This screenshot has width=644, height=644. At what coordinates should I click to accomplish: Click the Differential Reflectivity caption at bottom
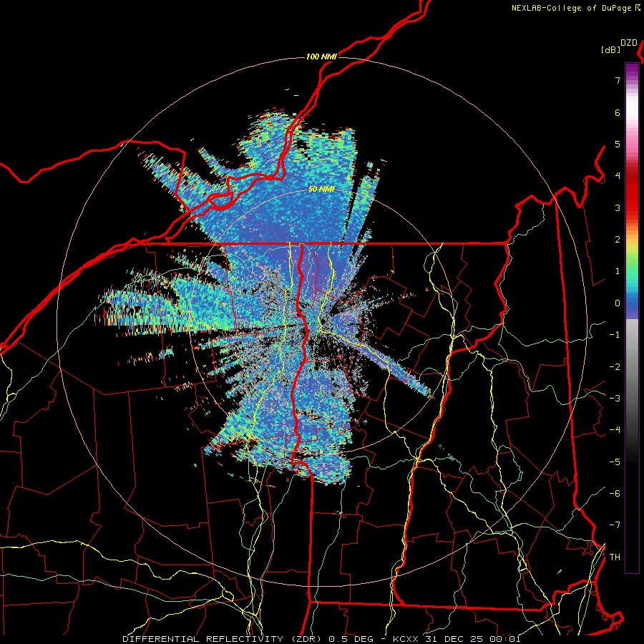coord(322,639)
